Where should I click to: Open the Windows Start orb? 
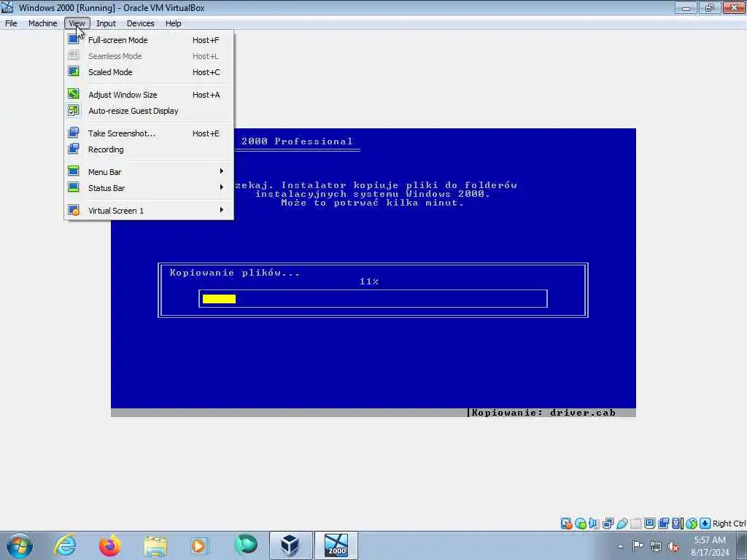point(20,545)
